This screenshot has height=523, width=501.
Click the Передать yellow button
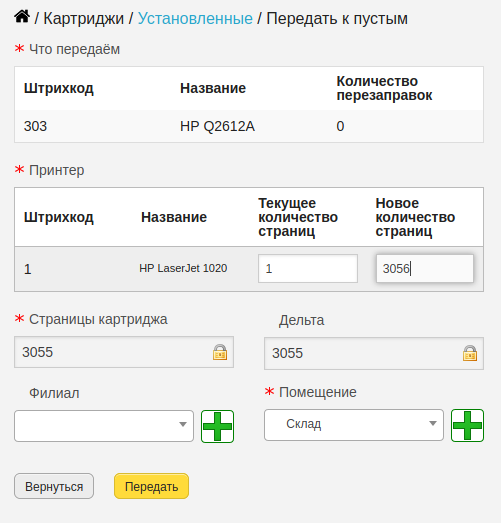151,486
